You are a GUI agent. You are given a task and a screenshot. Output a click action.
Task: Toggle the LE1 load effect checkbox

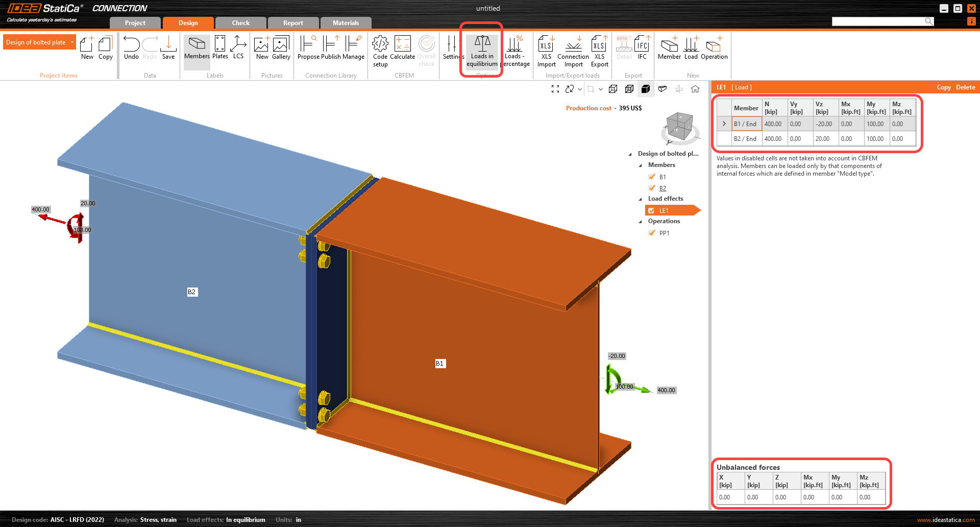click(652, 210)
